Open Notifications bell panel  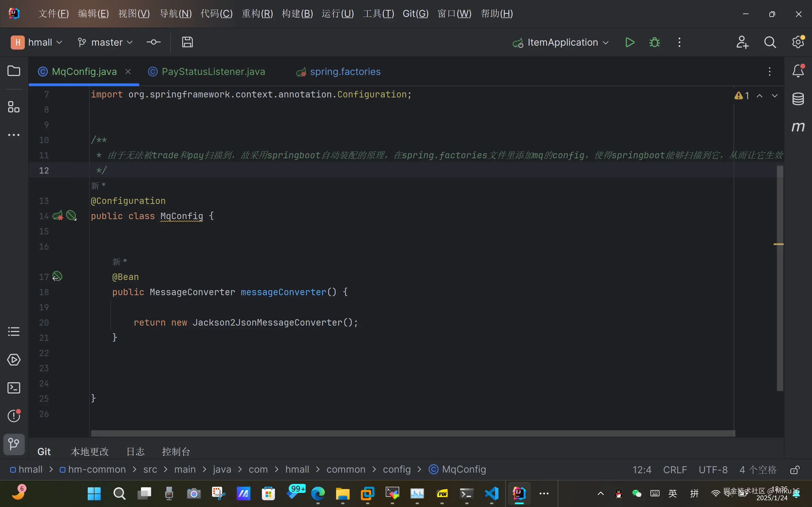(x=798, y=71)
